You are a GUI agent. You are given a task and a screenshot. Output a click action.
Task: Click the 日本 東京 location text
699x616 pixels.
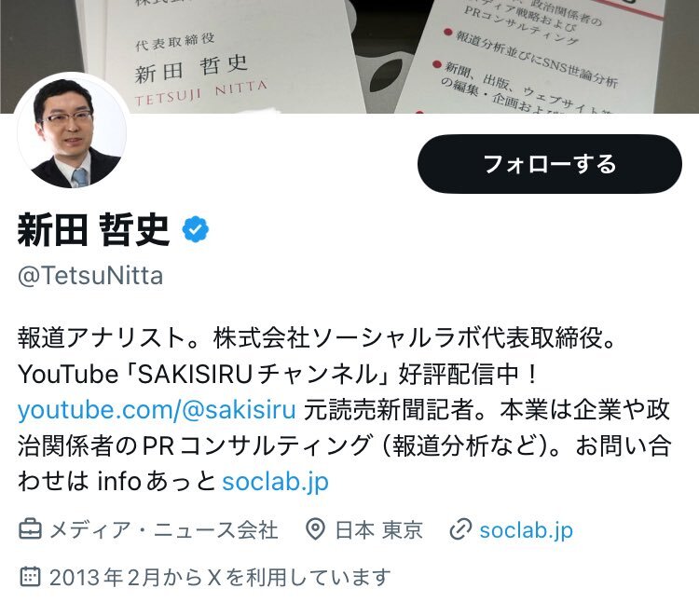click(x=378, y=530)
